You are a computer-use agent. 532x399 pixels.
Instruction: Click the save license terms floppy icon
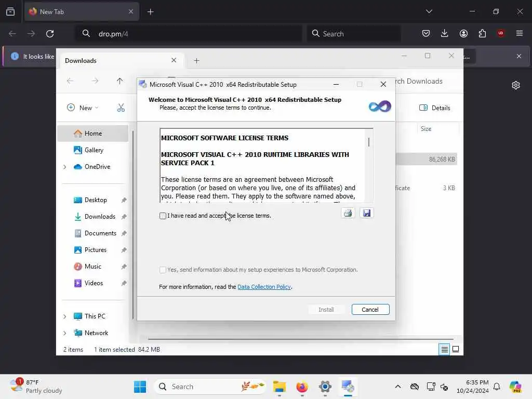pos(366,213)
